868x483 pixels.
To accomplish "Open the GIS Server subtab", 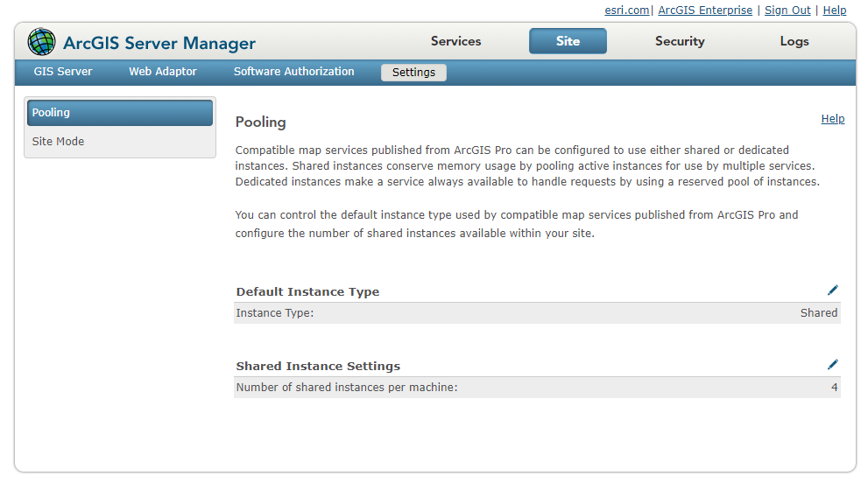I will click(x=63, y=72).
